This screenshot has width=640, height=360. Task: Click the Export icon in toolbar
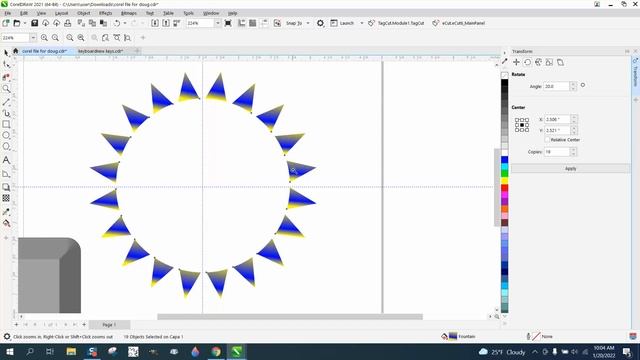click(x=166, y=23)
